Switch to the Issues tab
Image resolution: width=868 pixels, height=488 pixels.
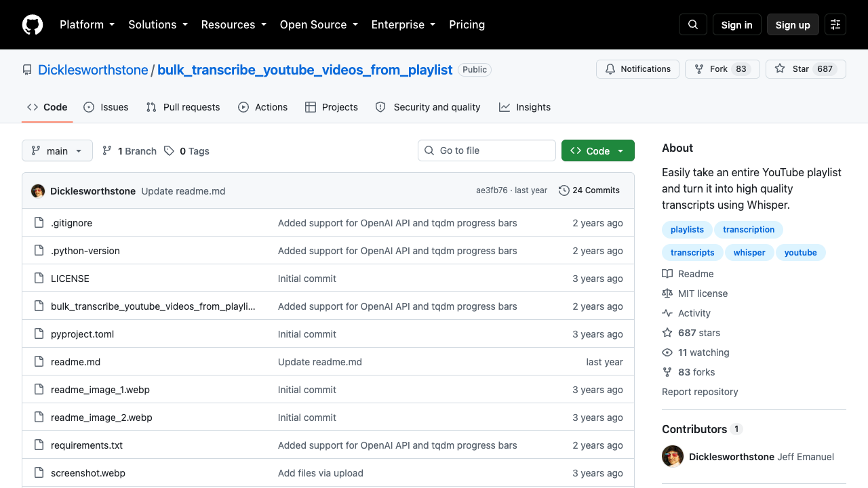106,107
